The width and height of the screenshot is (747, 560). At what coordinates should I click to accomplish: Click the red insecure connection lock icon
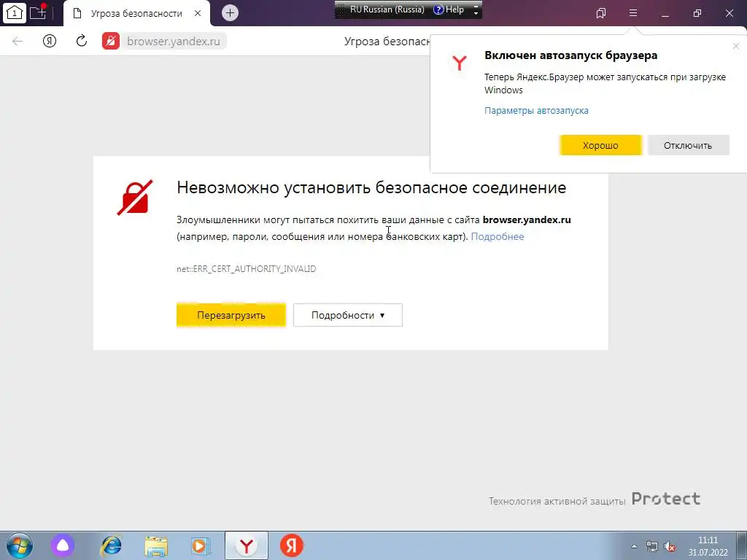(111, 41)
